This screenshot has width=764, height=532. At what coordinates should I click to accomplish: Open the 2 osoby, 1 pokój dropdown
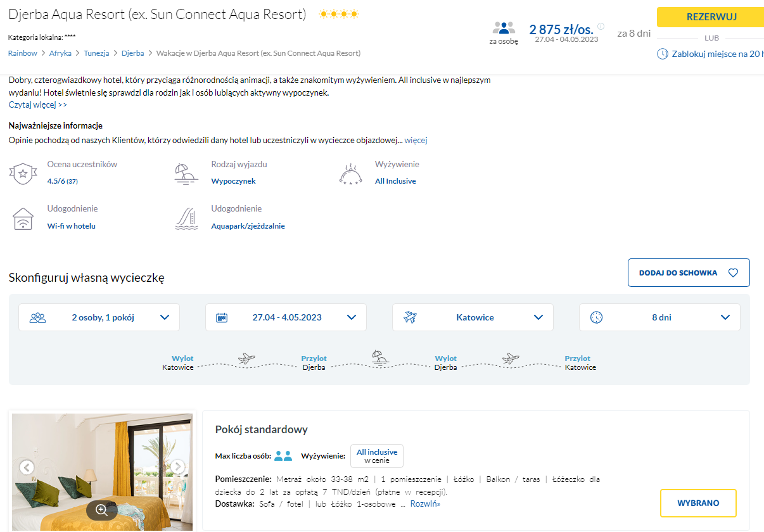point(99,317)
